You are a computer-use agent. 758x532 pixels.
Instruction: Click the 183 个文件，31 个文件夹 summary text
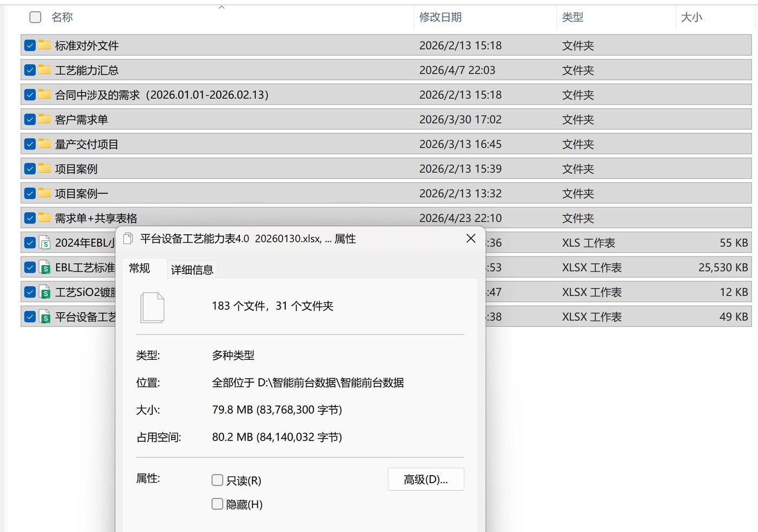click(272, 306)
